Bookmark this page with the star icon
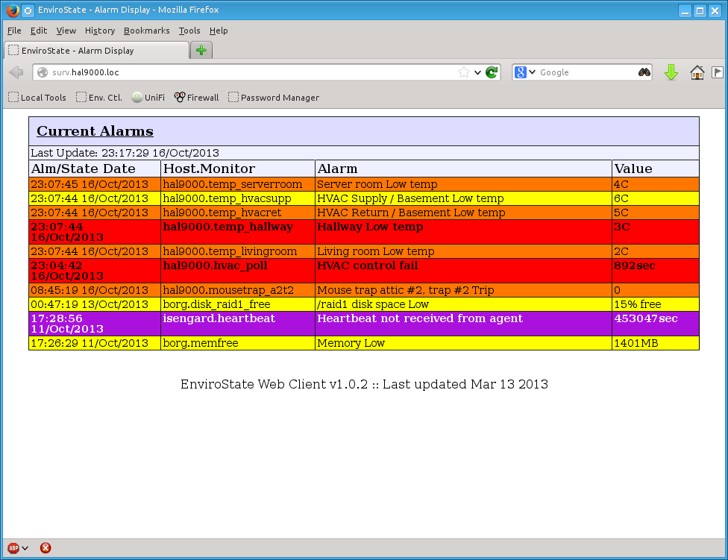The image size is (728, 560). coord(464,72)
